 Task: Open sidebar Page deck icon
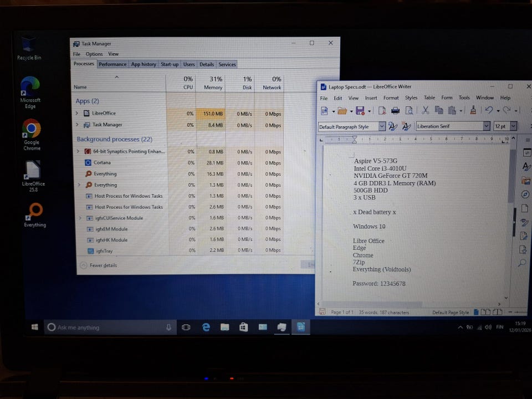(x=525, y=208)
